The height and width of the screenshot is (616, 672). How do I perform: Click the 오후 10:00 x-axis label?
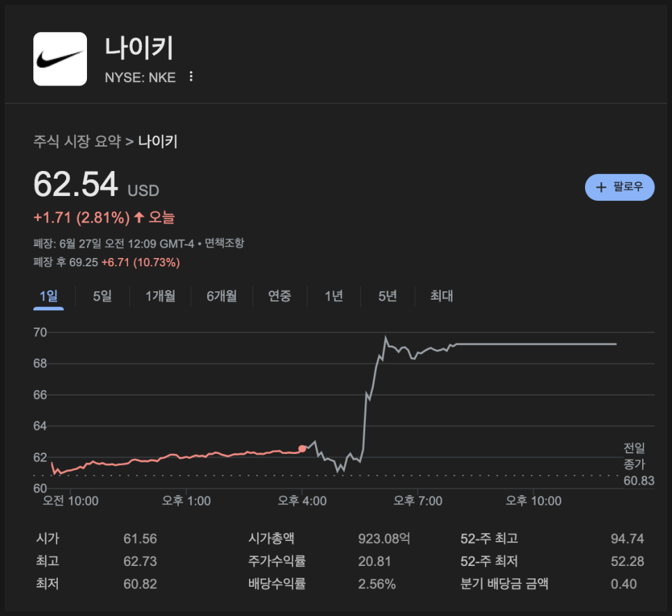point(534,501)
